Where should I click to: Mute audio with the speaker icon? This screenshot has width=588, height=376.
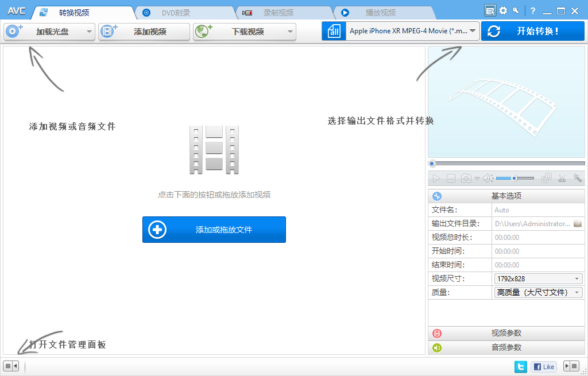pyautogui.click(x=487, y=179)
